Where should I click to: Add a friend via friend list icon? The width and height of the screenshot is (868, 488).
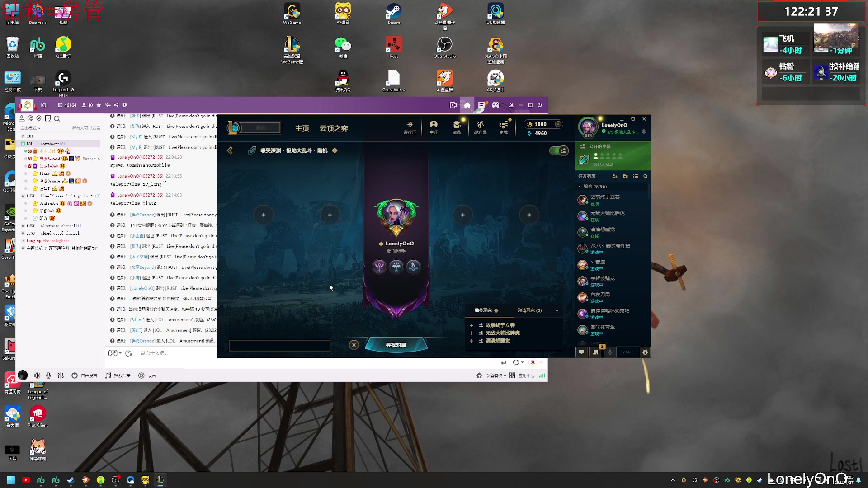615,176
